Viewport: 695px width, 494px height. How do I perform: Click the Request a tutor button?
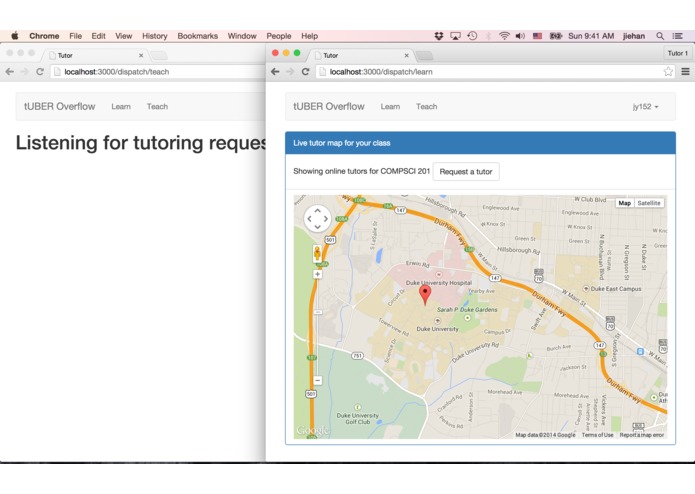pyautogui.click(x=466, y=171)
